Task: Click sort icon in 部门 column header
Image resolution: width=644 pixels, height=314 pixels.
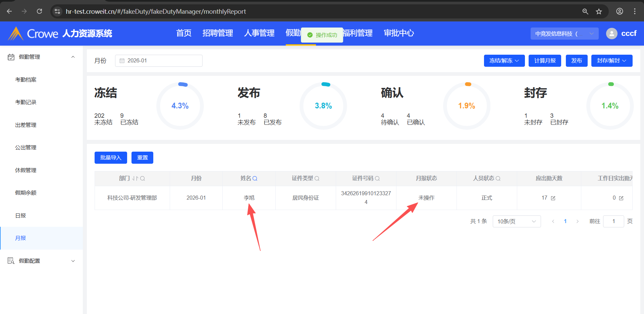Action: click(135, 178)
